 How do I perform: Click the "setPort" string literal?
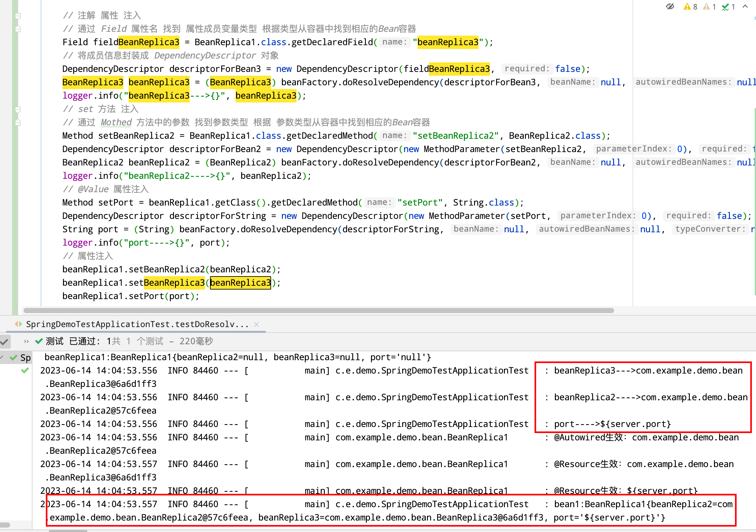(x=420, y=202)
